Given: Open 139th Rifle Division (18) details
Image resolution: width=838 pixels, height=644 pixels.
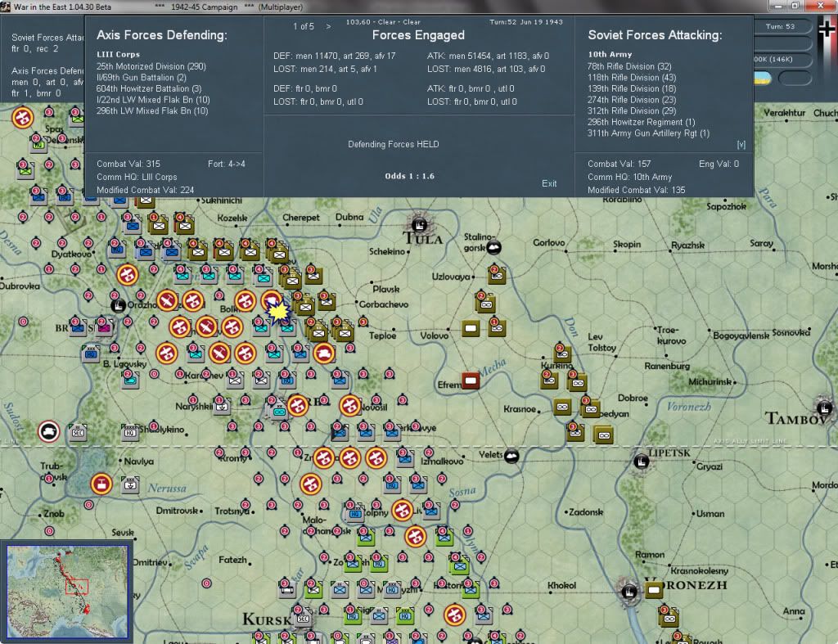Looking at the screenshot, I should pos(632,88).
